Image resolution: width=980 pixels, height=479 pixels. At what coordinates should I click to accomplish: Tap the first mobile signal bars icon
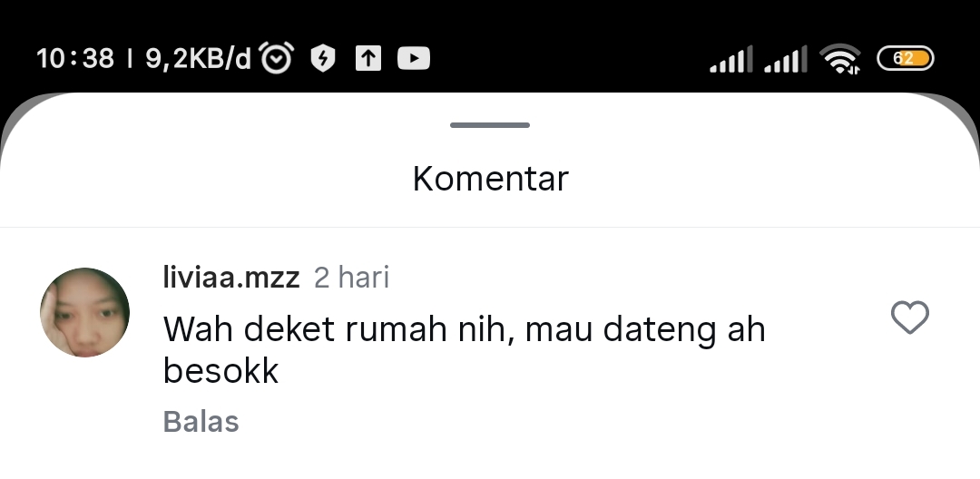click(731, 59)
